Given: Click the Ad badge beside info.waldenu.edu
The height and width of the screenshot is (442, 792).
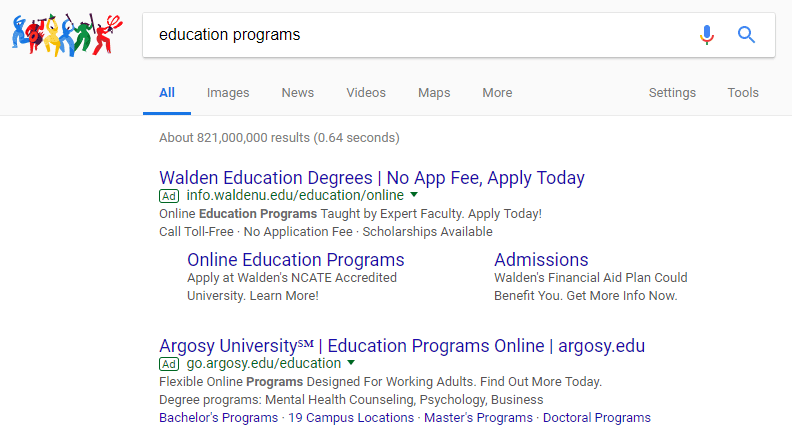Looking at the screenshot, I should click(169, 195).
